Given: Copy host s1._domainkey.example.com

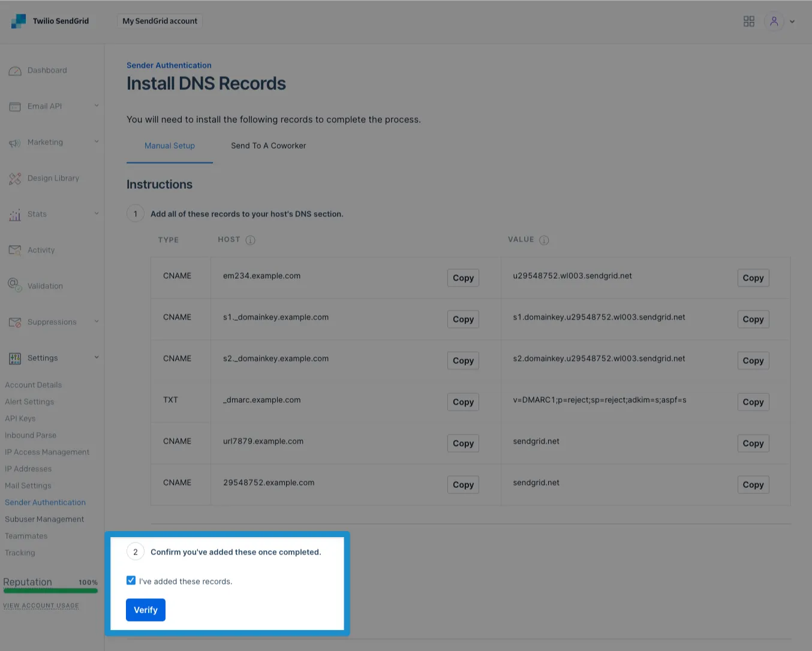Looking at the screenshot, I should point(463,320).
